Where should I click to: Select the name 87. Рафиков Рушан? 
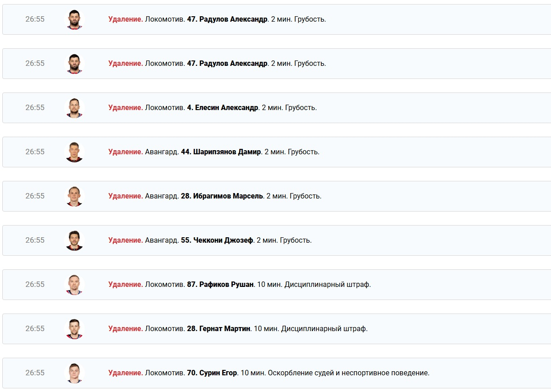point(220,285)
